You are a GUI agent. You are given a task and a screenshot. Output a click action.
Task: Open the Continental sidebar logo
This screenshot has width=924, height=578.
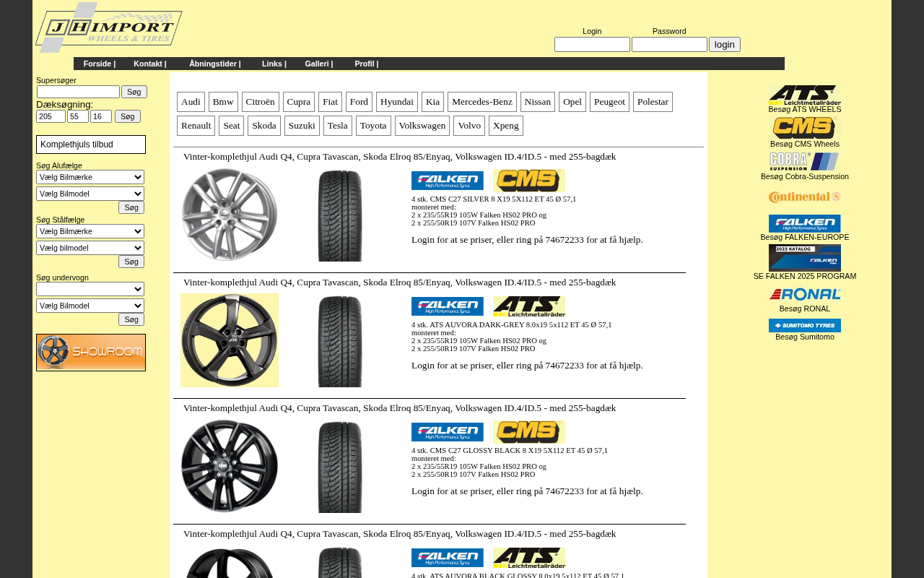point(805,197)
